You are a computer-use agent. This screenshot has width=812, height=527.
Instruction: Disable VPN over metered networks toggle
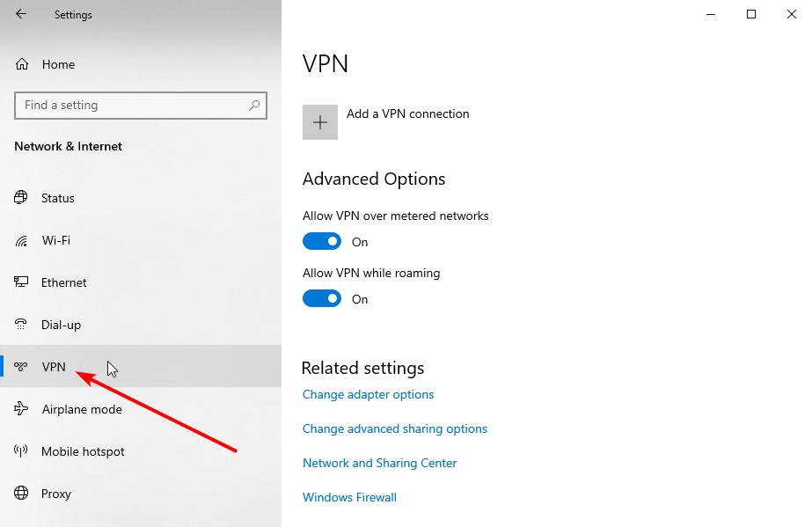(321, 242)
